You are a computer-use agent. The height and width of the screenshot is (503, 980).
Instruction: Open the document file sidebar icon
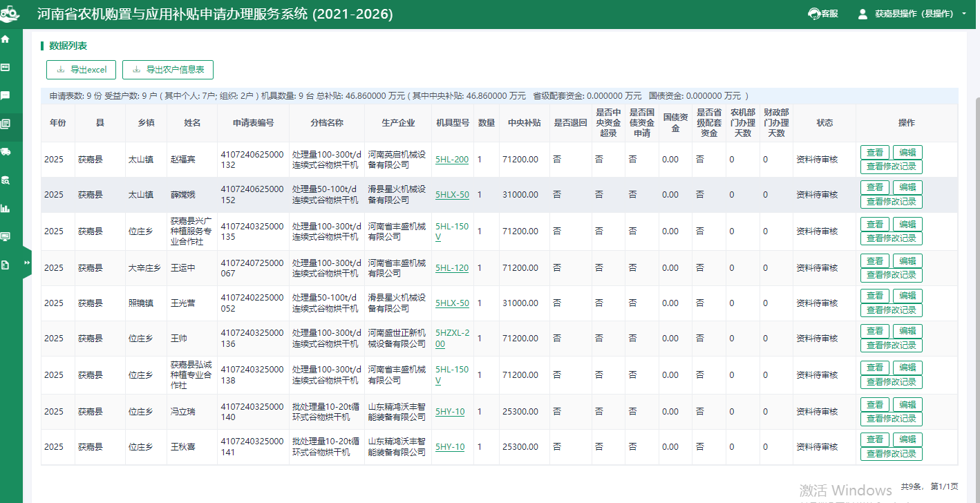[x=6, y=265]
